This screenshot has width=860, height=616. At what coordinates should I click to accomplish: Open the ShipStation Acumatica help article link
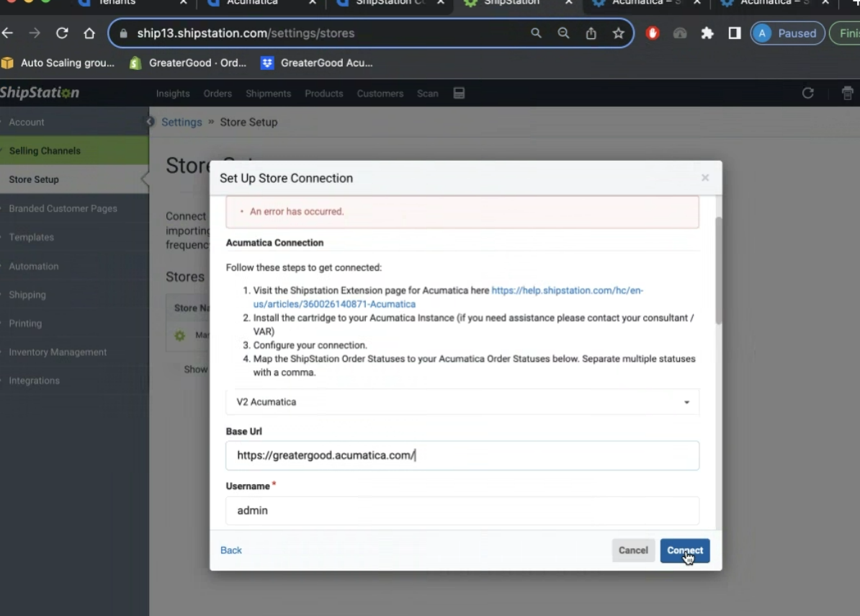point(448,298)
